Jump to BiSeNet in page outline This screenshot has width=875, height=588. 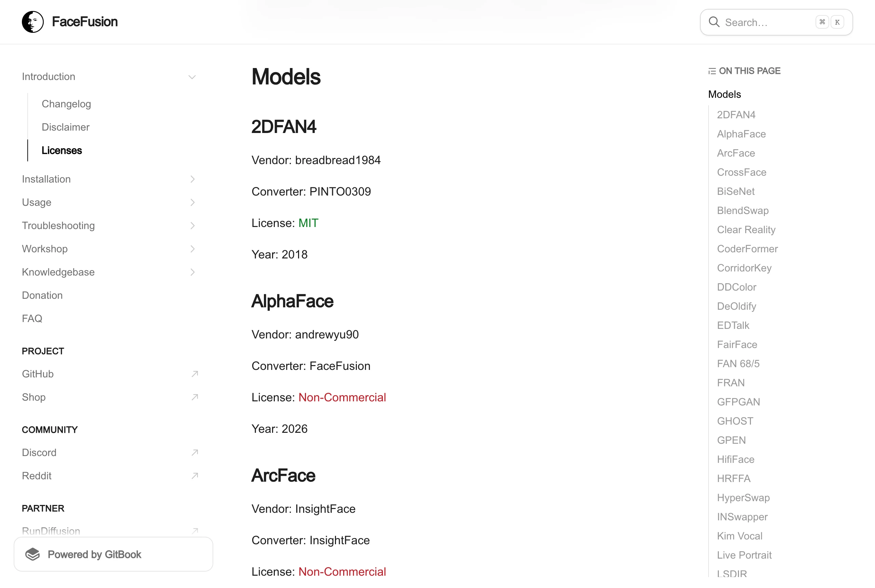tap(736, 191)
